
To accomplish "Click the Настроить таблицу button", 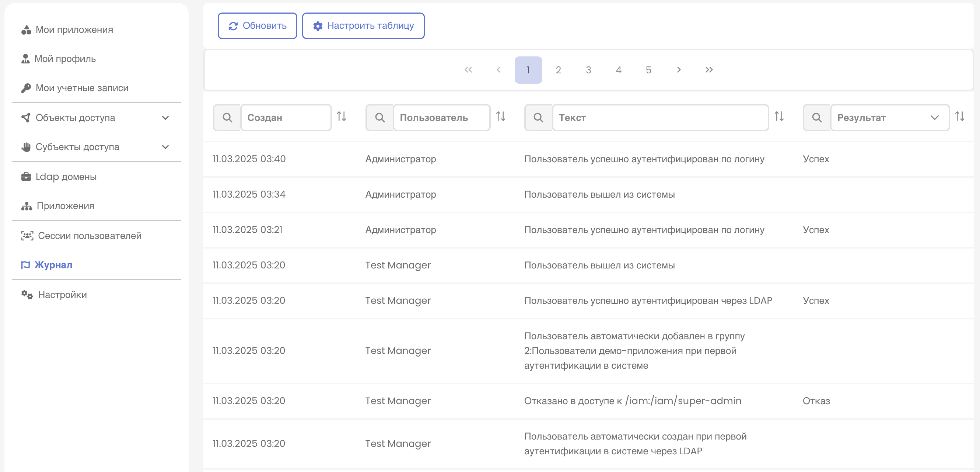I will click(x=363, y=25).
